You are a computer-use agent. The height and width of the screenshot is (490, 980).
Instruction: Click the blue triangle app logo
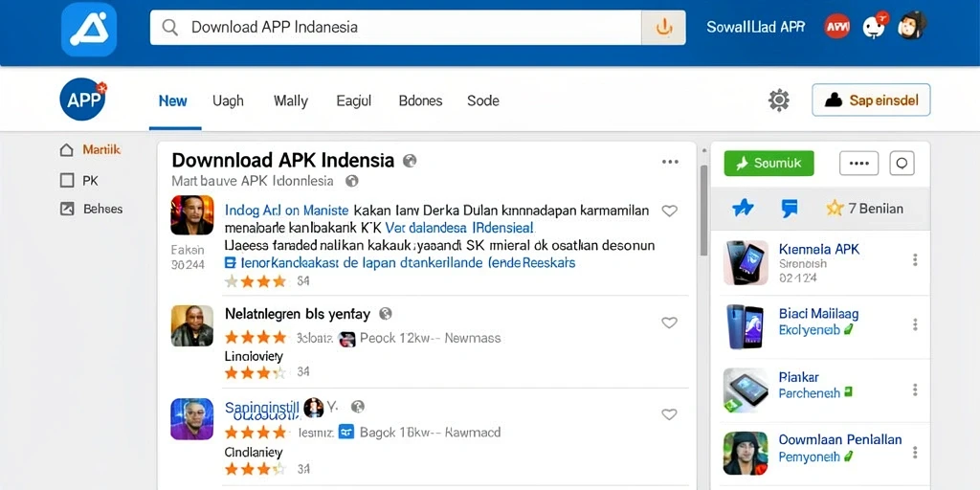click(89, 28)
